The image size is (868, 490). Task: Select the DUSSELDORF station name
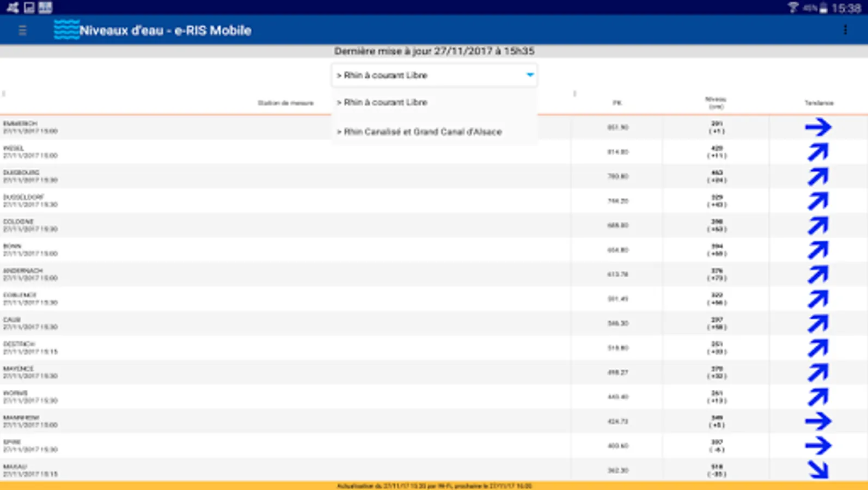coord(23,197)
